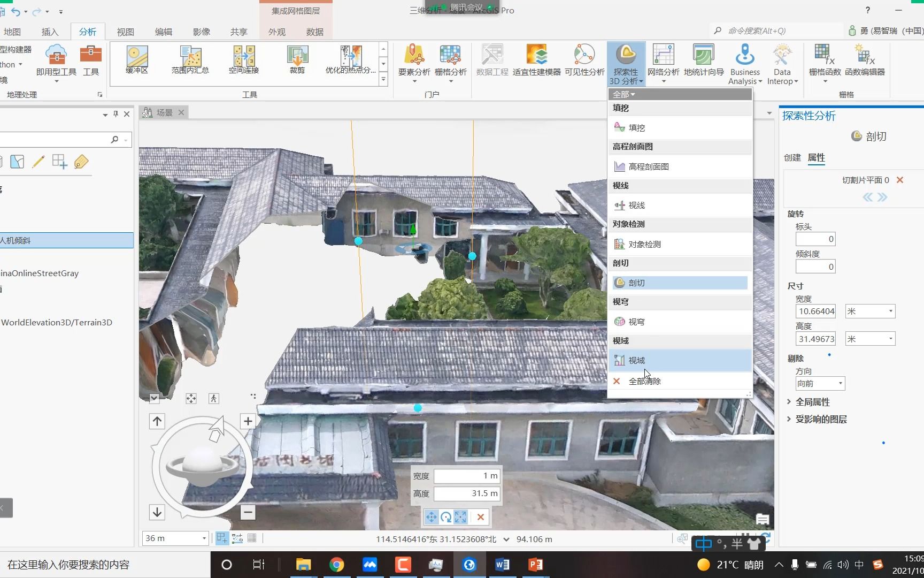Switch to the Insert (插入) ribbon tab
The width and height of the screenshot is (924, 578).
tap(50, 32)
